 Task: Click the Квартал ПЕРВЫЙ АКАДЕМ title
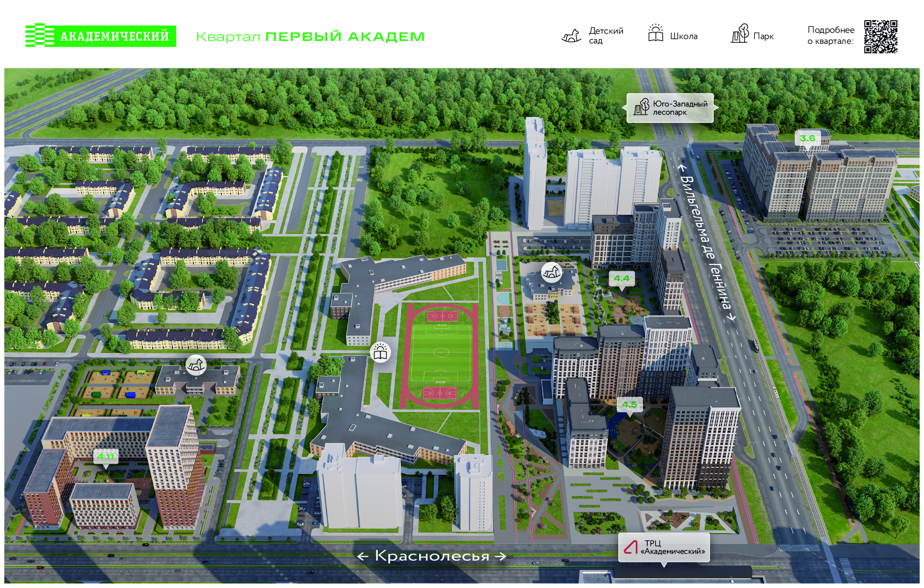pos(310,37)
